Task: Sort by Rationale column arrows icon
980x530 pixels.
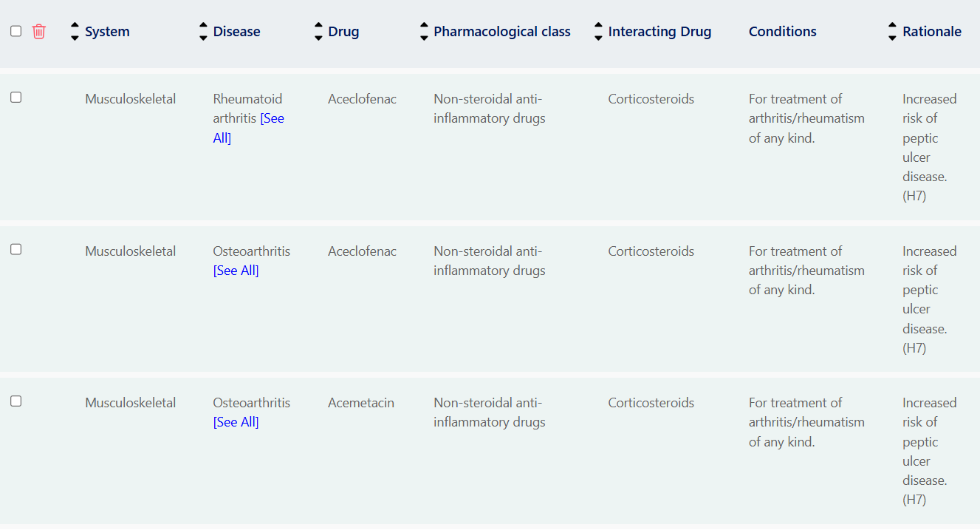Action: [x=892, y=32]
